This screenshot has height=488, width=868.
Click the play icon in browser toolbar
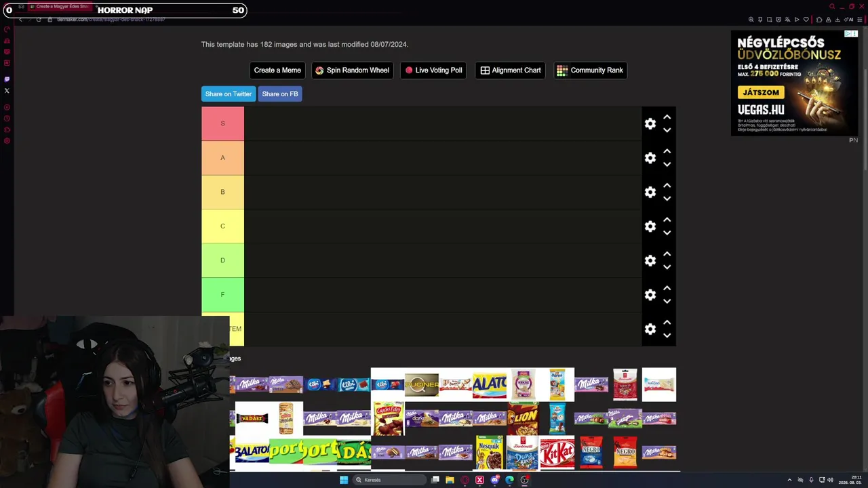tap(797, 20)
